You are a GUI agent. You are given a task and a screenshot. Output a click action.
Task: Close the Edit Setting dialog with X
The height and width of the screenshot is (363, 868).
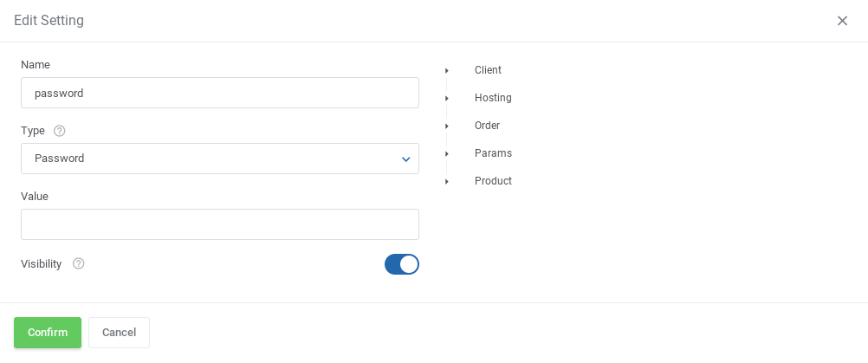[842, 21]
